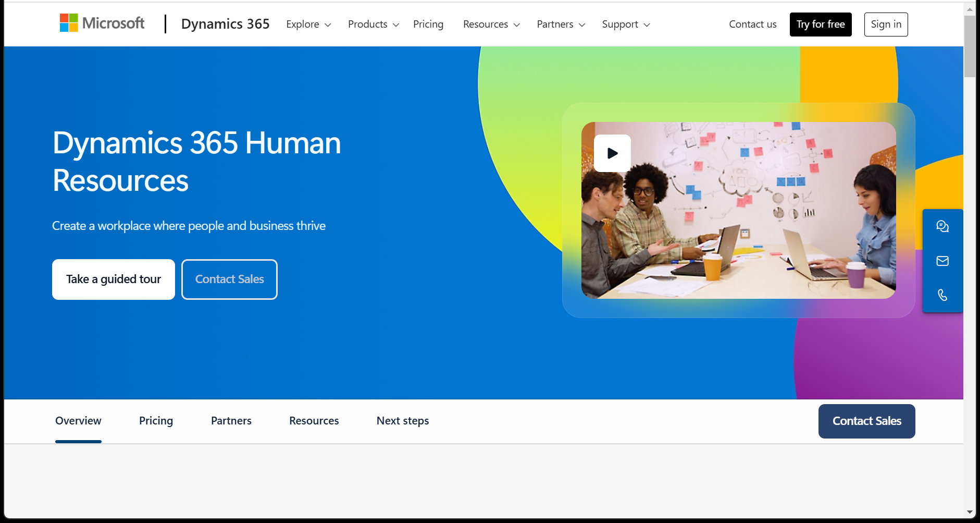
Task: Switch to the Pricing tab
Action: point(155,421)
